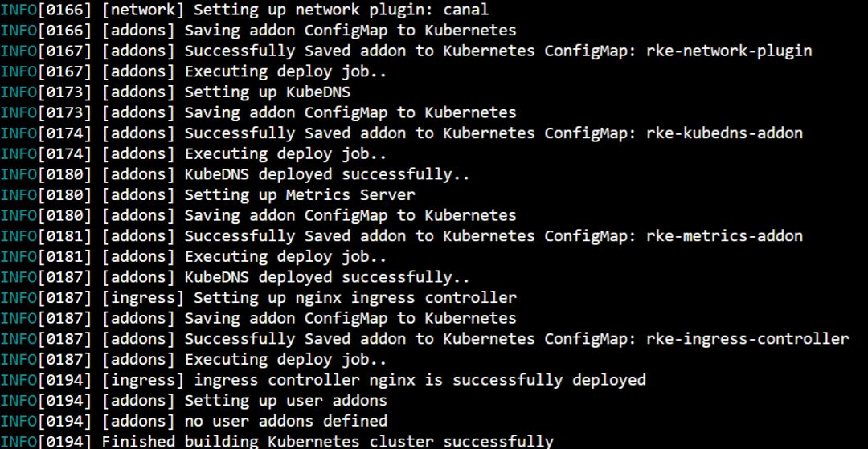Click the '[network]' tag in the log
This screenshot has height=449, width=868.
[x=138, y=10]
